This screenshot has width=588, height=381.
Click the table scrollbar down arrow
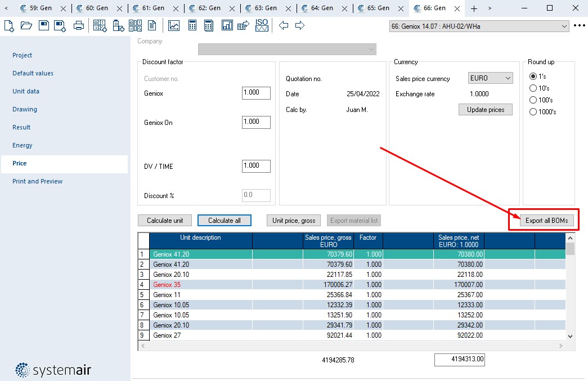pos(570,337)
